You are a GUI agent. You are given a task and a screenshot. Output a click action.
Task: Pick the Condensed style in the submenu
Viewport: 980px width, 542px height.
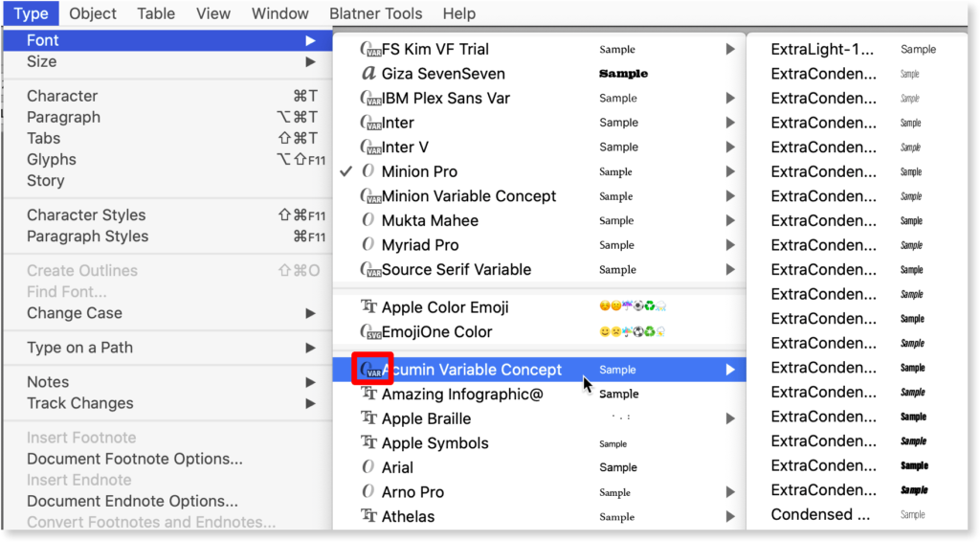click(820, 514)
